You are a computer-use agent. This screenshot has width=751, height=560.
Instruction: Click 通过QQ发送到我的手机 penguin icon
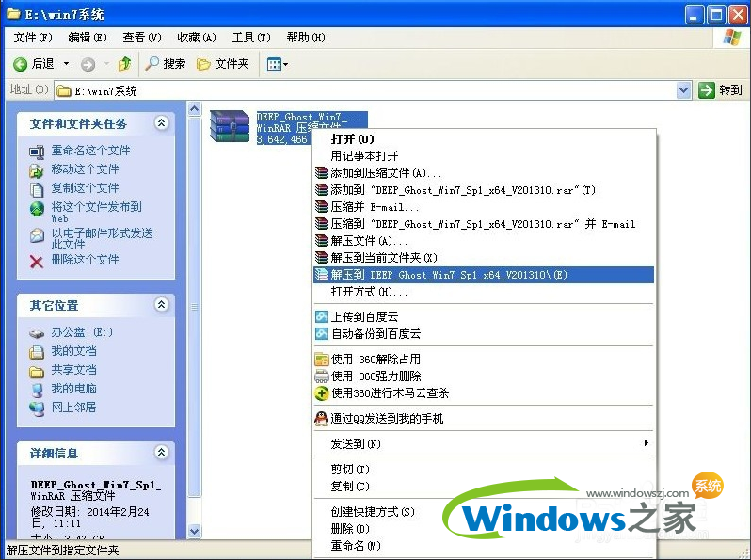[321, 418]
